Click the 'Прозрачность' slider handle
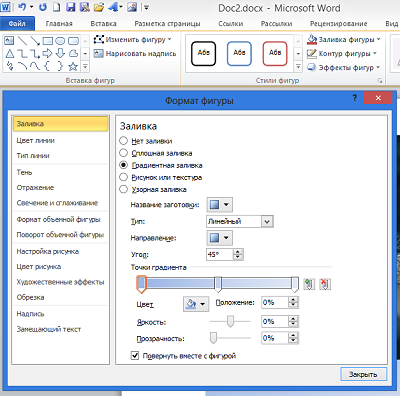This screenshot has height=396, width=400. coord(213,338)
